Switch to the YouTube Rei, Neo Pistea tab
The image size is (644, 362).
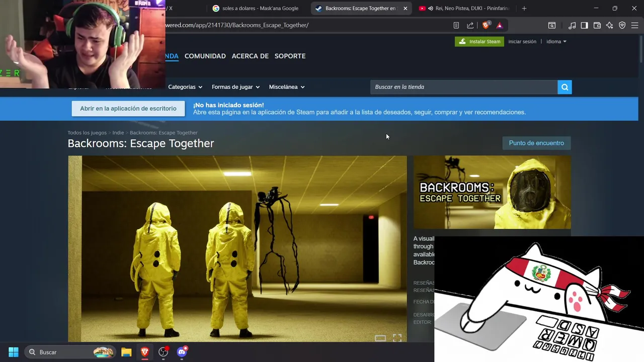[x=464, y=8]
